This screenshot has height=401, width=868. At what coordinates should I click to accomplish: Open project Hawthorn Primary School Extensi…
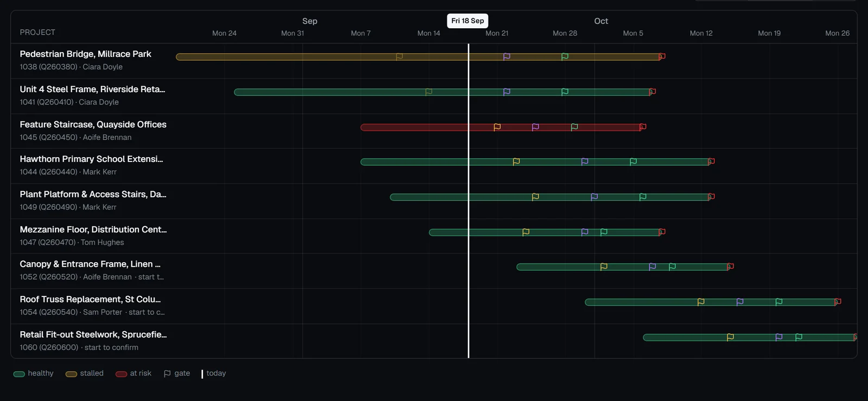coord(91,159)
